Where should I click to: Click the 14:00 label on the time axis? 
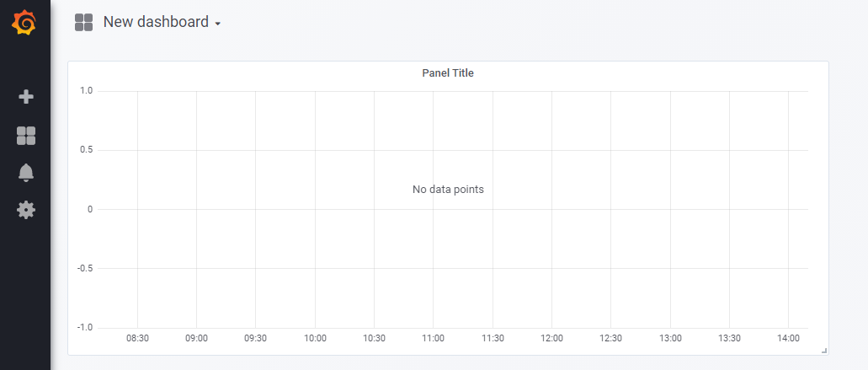click(788, 338)
